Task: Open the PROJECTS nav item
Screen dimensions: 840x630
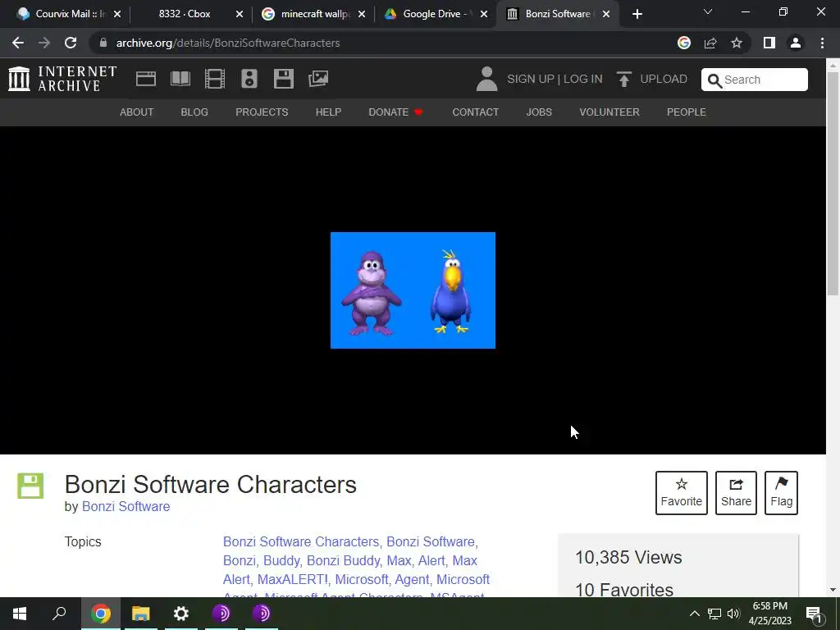Action: click(x=262, y=112)
